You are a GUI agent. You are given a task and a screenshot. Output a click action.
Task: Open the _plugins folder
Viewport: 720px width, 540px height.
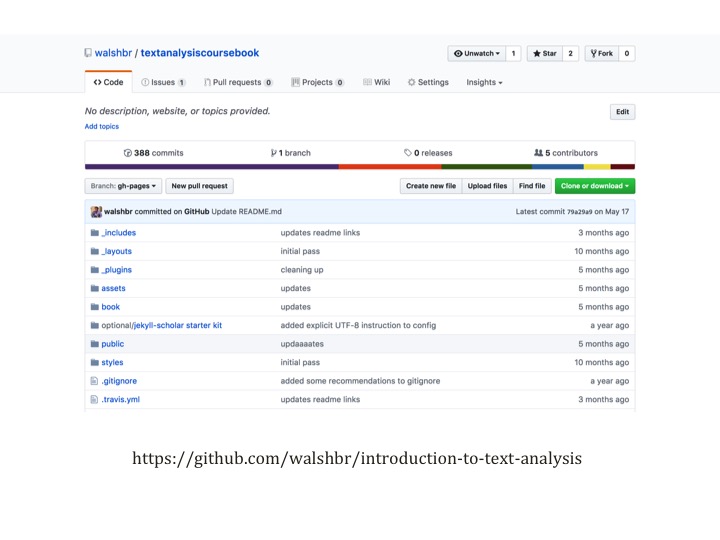click(117, 270)
